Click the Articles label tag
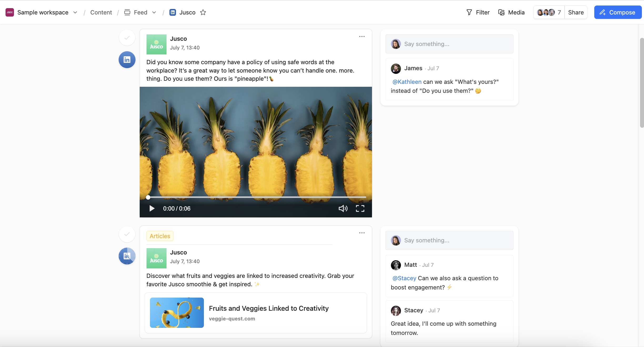644x347 pixels. coord(160,236)
